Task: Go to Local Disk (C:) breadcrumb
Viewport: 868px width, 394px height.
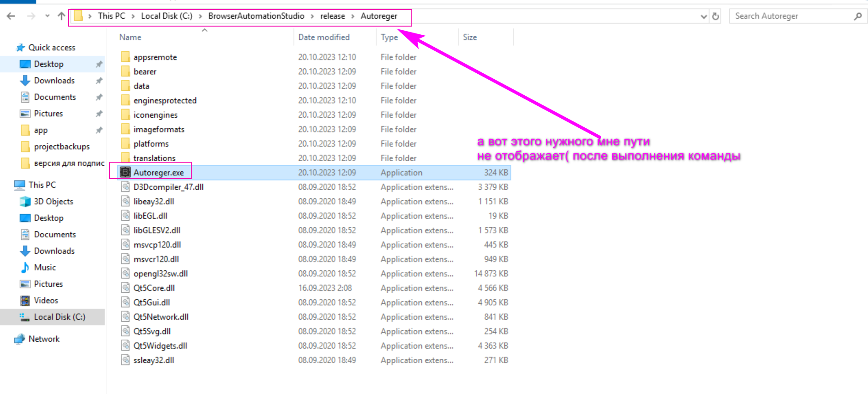Action: [x=167, y=16]
